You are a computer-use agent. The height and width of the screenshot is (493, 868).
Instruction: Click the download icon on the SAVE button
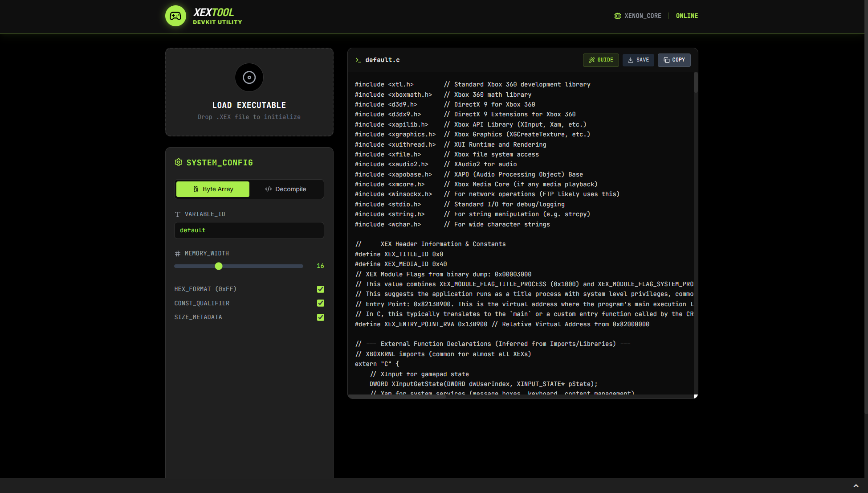tap(630, 60)
